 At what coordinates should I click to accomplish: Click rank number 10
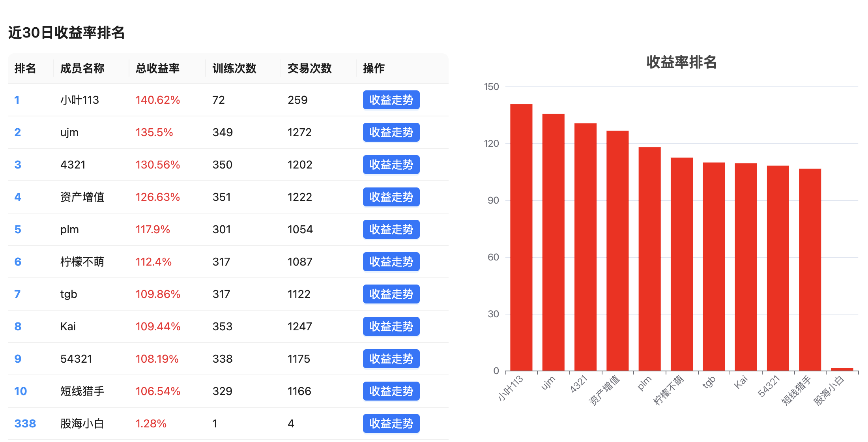coord(21,391)
